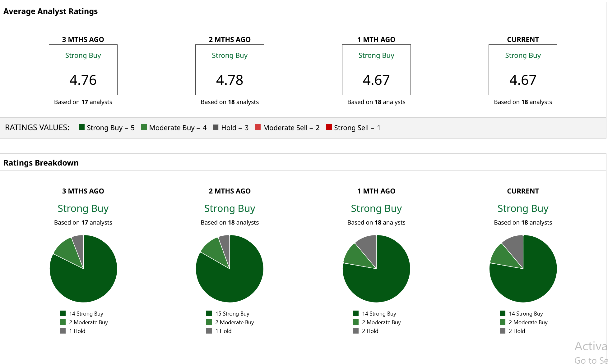Select the 2 MTHS AGO 4.78 rating box
The height and width of the screenshot is (364, 608).
(x=230, y=70)
